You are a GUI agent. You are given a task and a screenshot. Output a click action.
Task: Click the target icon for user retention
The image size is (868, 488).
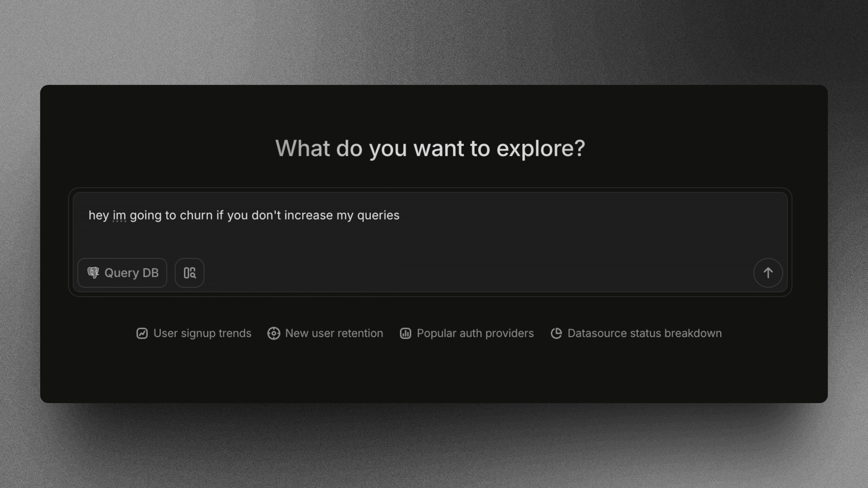274,333
